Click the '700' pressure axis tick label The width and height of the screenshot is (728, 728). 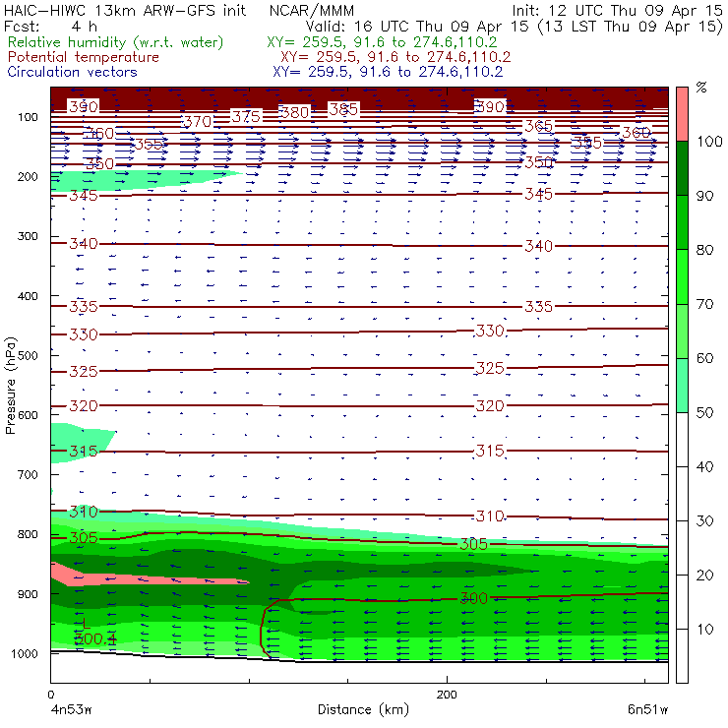(28, 474)
